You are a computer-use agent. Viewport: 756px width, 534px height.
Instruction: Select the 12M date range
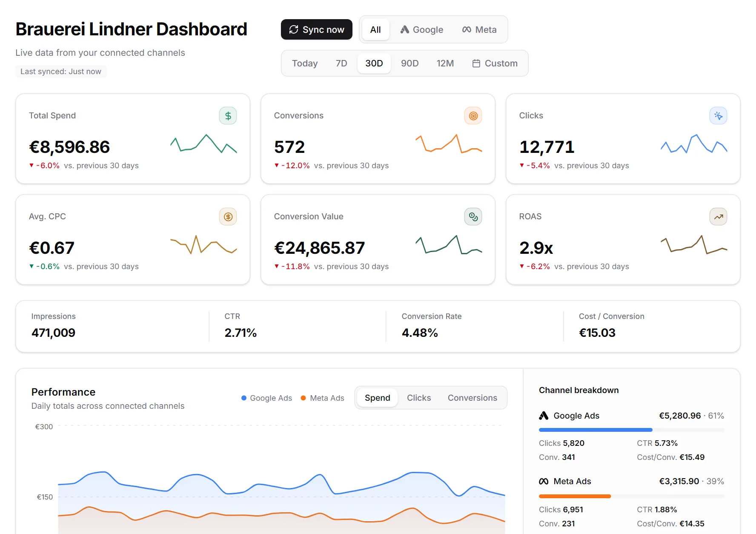pyautogui.click(x=445, y=63)
